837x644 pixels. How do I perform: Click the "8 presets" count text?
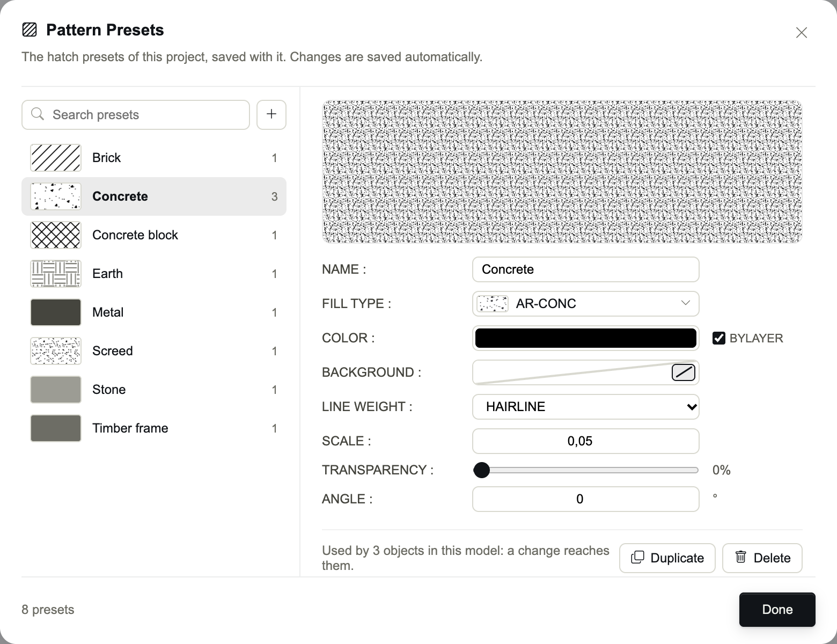click(x=48, y=610)
